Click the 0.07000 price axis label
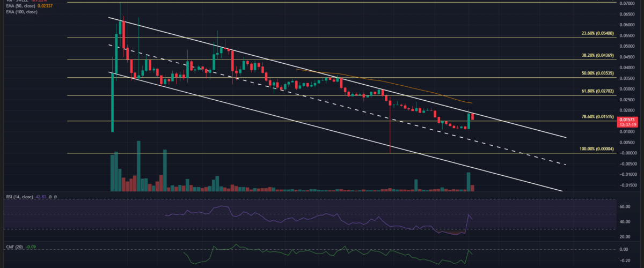Viewport: 644px width, 268px height. (x=626, y=4)
